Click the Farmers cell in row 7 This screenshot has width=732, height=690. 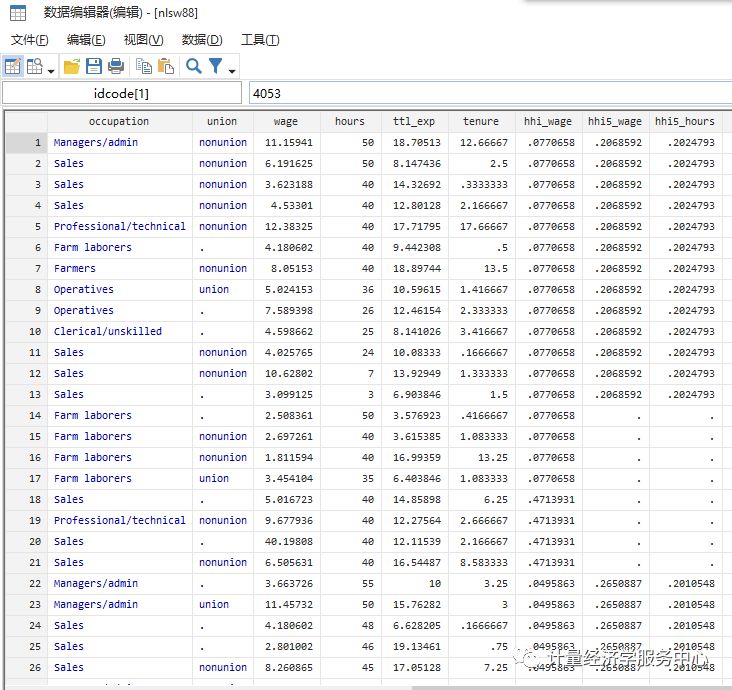(x=75, y=268)
